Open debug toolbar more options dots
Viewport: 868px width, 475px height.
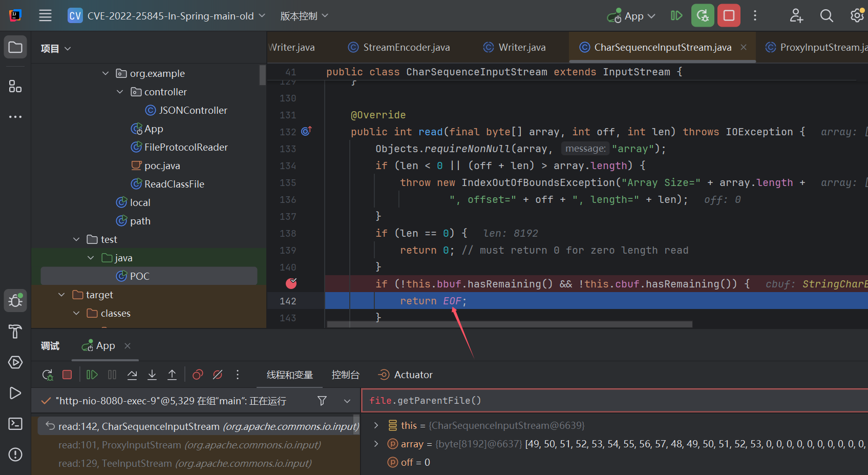pos(238,375)
